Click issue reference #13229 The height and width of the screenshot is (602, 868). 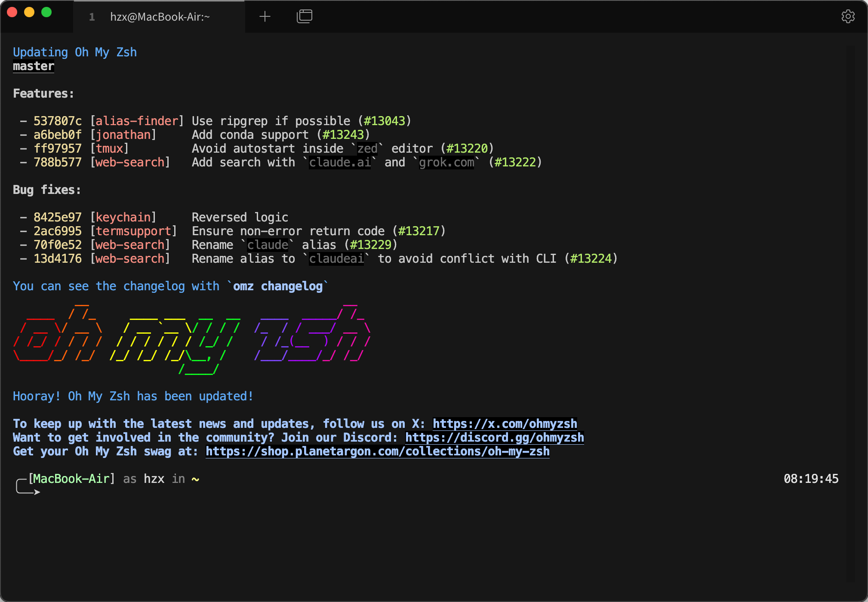[x=371, y=245]
